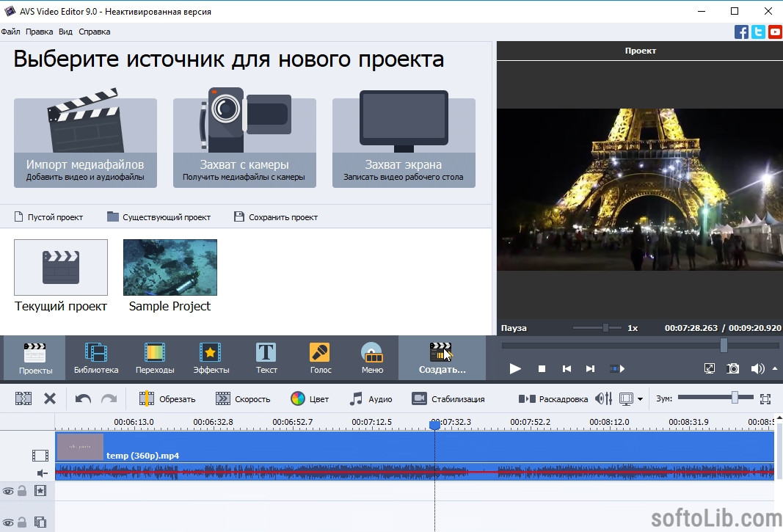783x532 pixels.
Task: Switch to the Проекты tab
Action: click(35, 358)
